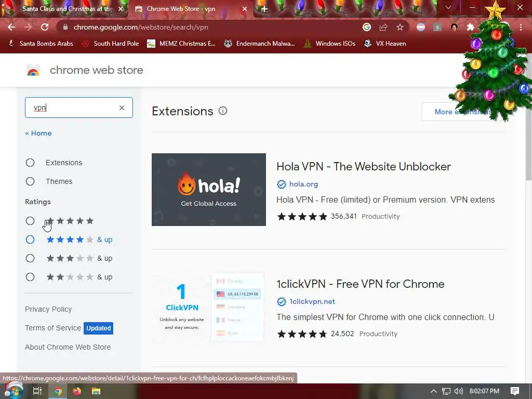Select the Themes radio filter
Screen dimensions: 532x399
(x=30, y=181)
